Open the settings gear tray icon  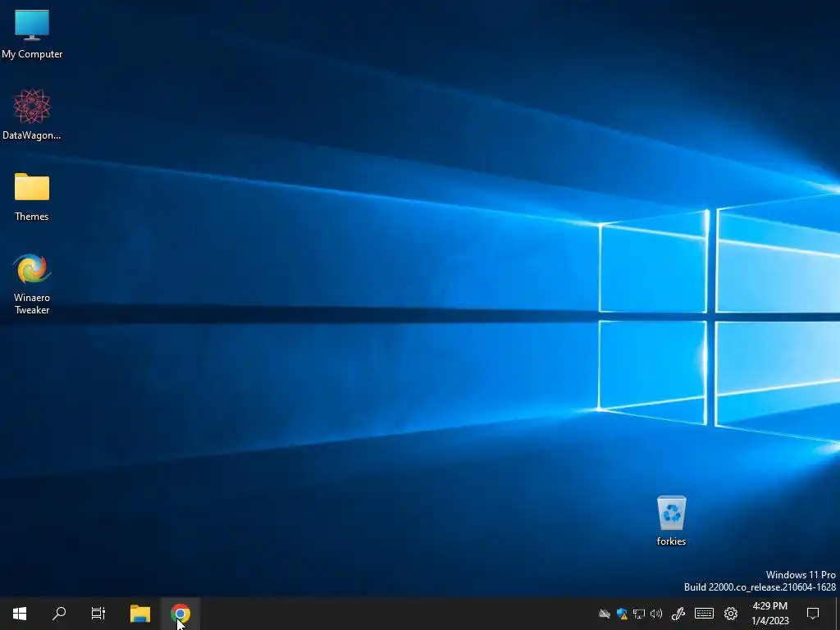(731, 614)
